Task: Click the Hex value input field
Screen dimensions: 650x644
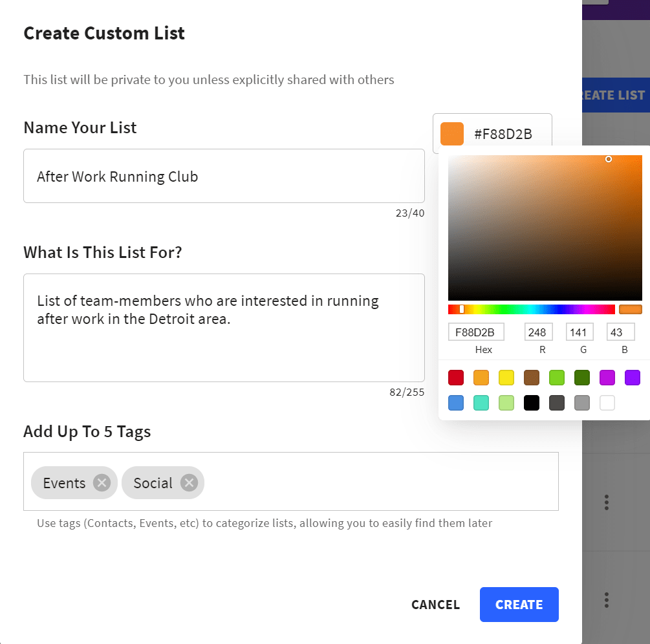Action: (476, 331)
